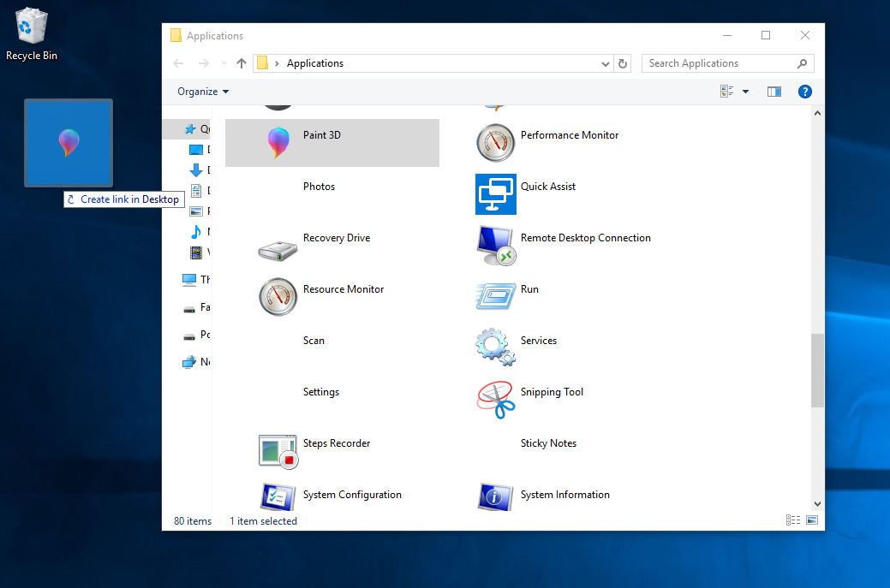Go back to the previous folder
Viewport: 890px width, 588px height.
tap(178, 63)
